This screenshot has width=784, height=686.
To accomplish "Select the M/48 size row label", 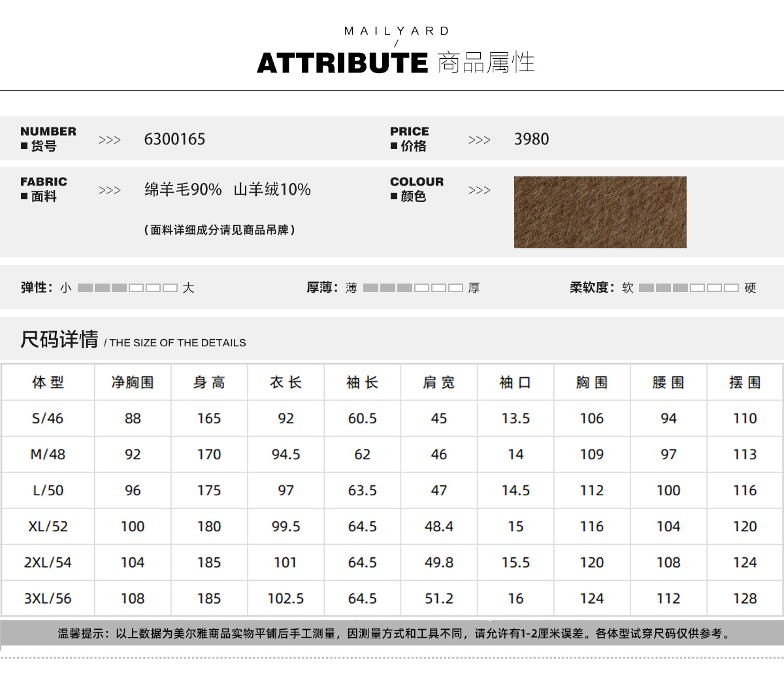I will pyautogui.click(x=48, y=454).
